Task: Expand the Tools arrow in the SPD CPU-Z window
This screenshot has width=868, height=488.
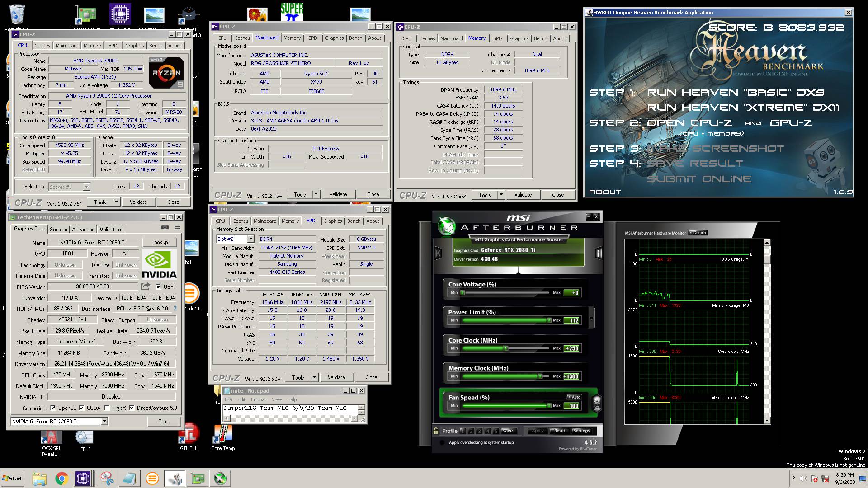Action: [x=314, y=377]
